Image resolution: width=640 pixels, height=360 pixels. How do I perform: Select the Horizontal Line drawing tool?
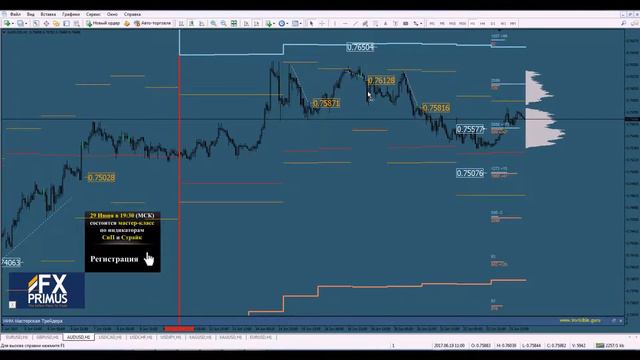pyautogui.click(x=345, y=24)
